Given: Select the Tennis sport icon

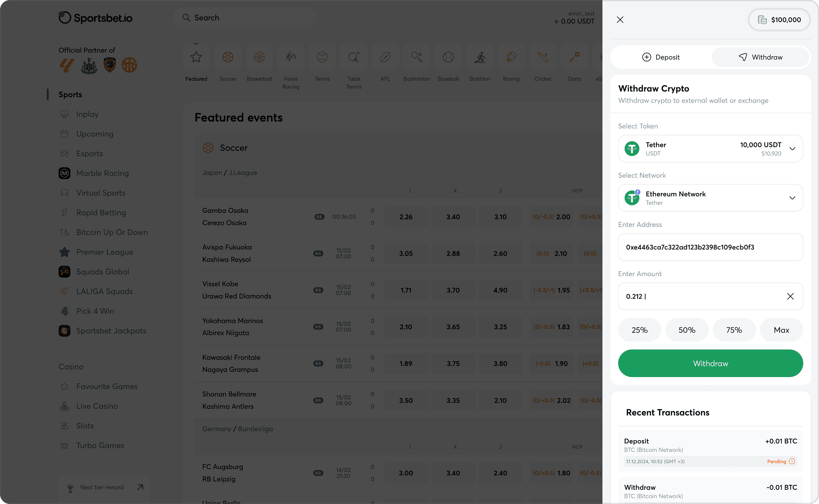Looking at the screenshot, I should tap(322, 57).
